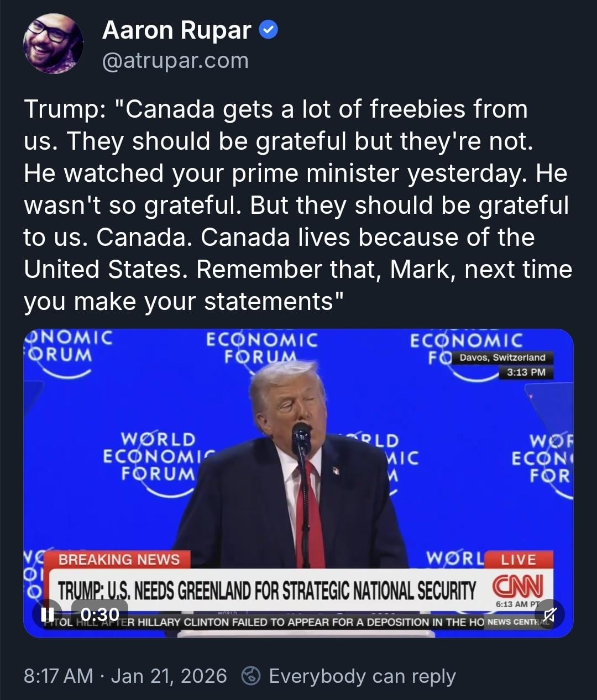This screenshot has width=597, height=700.
Task: Click the red LIVE badge in the video
Action: coord(518,560)
